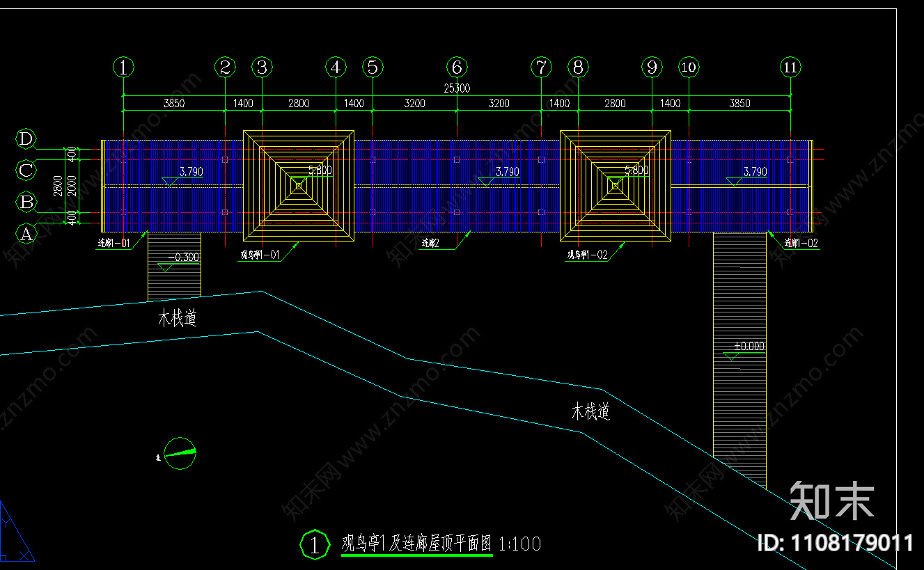Select grid axis bubble 11
The image size is (924, 570).
coord(790,68)
